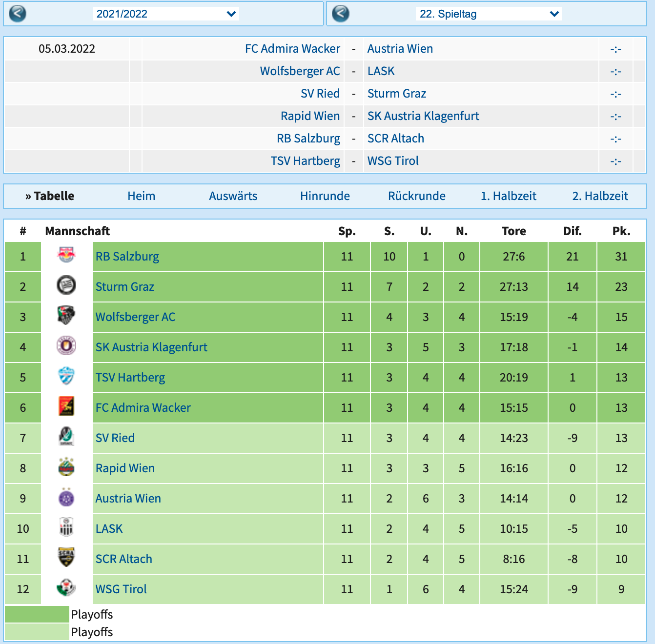Image resolution: width=655 pixels, height=644 pixels.
Task: Click the Sturm Graz club crest
Action: pyautogui.click(x=66, y=285)
